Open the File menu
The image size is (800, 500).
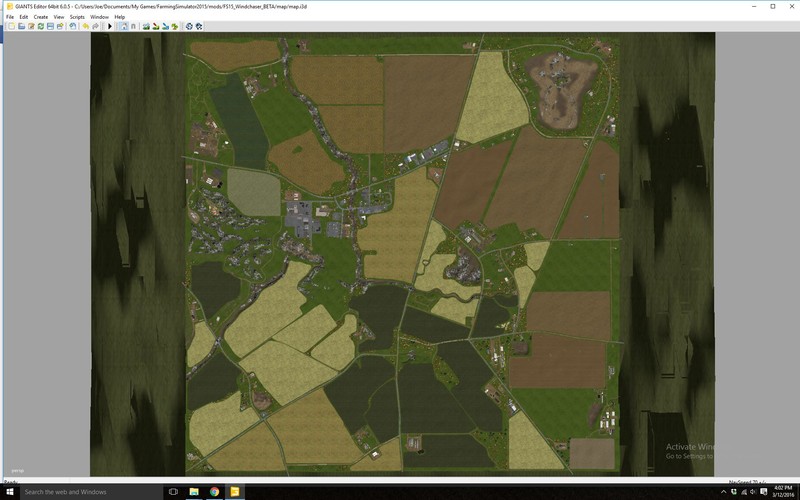point(10,17)
